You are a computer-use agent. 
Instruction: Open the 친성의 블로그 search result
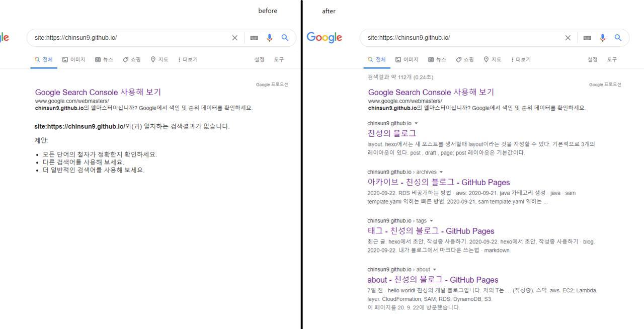(x=392, y=133)
